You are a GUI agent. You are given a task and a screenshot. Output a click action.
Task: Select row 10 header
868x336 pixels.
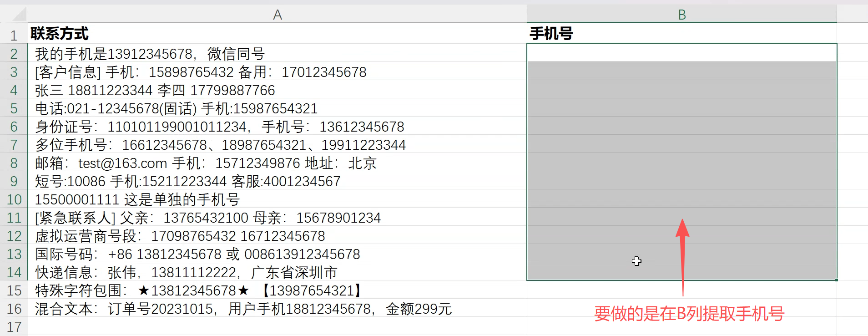14,199
